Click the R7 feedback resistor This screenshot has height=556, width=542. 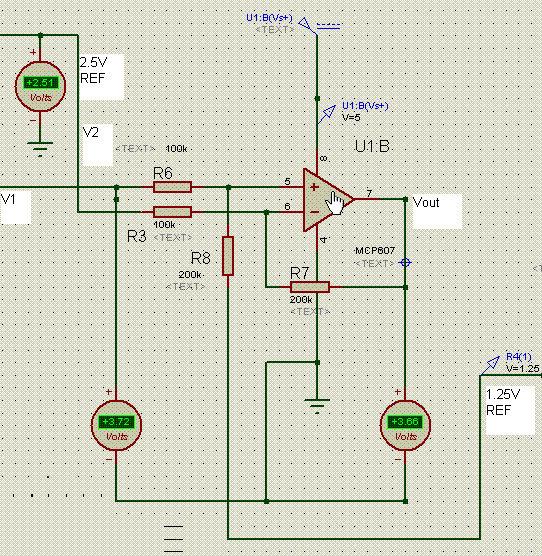(310, 287)
